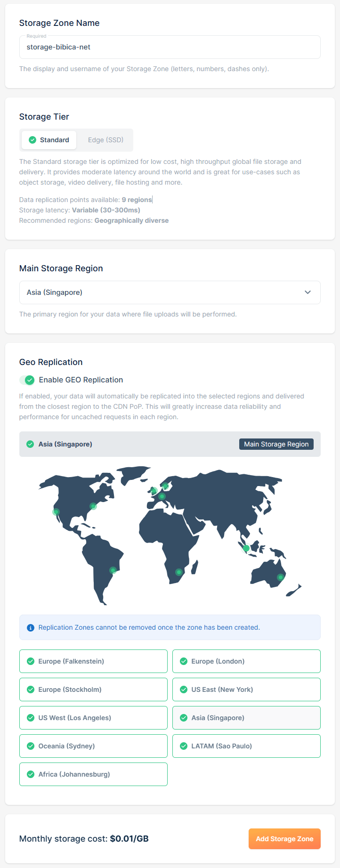Click the New York marker on the map
Screen dimensions: 340x868
pyautogui.click(x=93, y=506)
